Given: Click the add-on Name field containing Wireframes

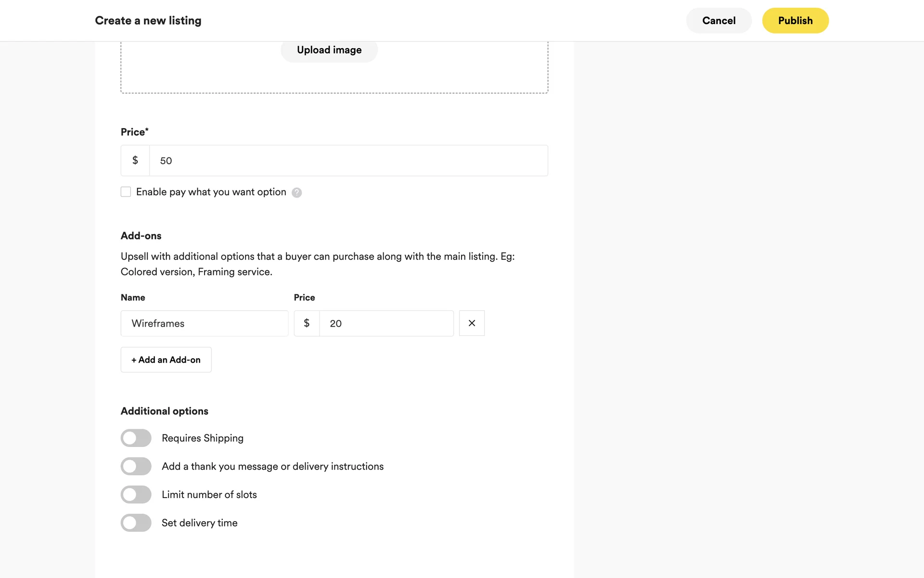Looking at the screenshot, I should pos(205,323).
